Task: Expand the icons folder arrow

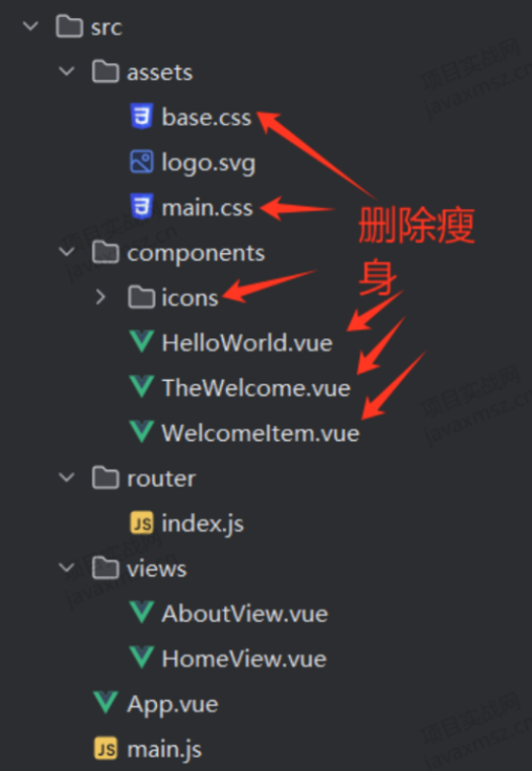Action: (x=101, y=297)
